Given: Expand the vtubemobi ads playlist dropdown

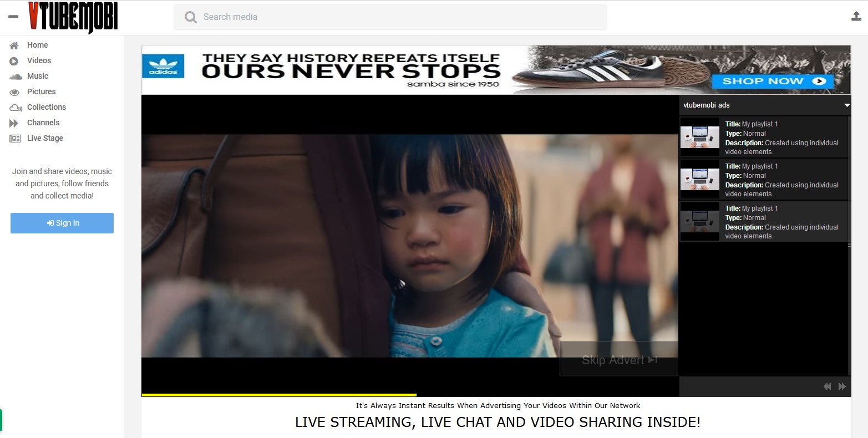Looking at the screenshot, I should tap(847, 105).
